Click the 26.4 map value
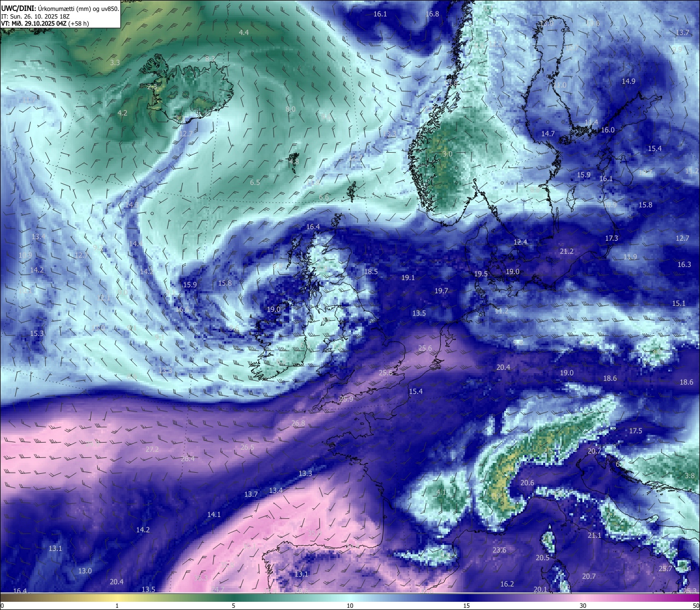 188,459
